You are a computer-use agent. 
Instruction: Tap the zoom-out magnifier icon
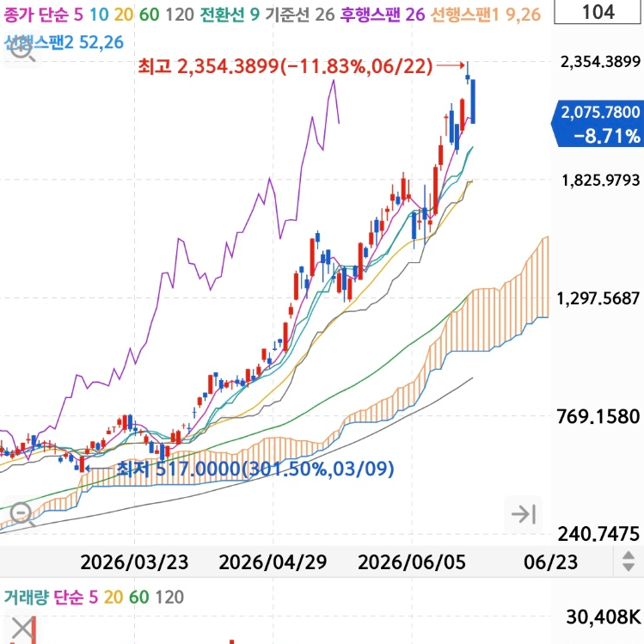[22, 514]
